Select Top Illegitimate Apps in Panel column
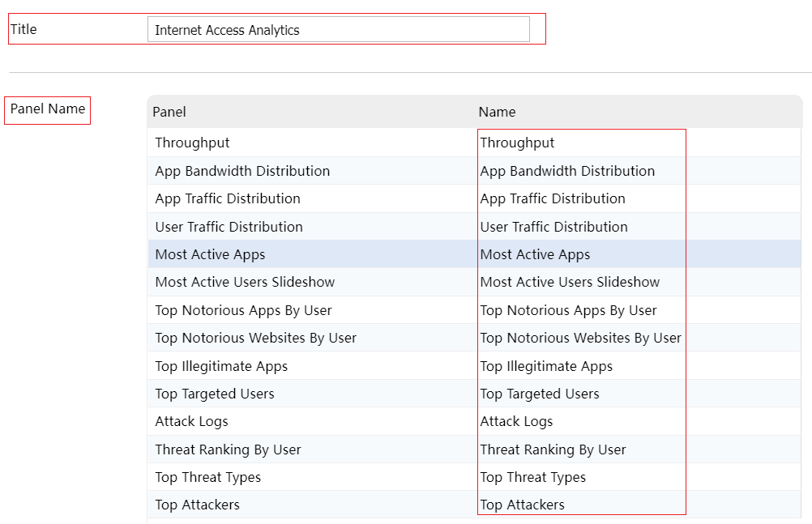The width and height of the screenshot is (812, 524). pyautogui.click(x=221, y=366)
